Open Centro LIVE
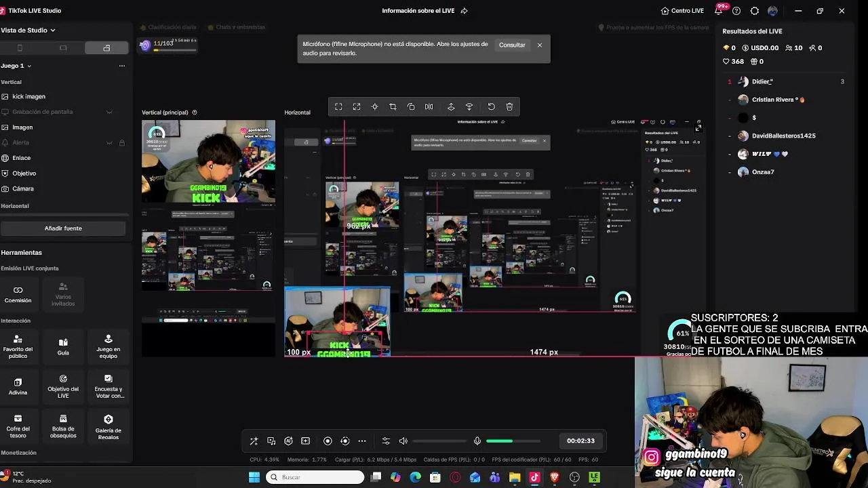Viewport: 868px width, 488px height. [682, 11]
